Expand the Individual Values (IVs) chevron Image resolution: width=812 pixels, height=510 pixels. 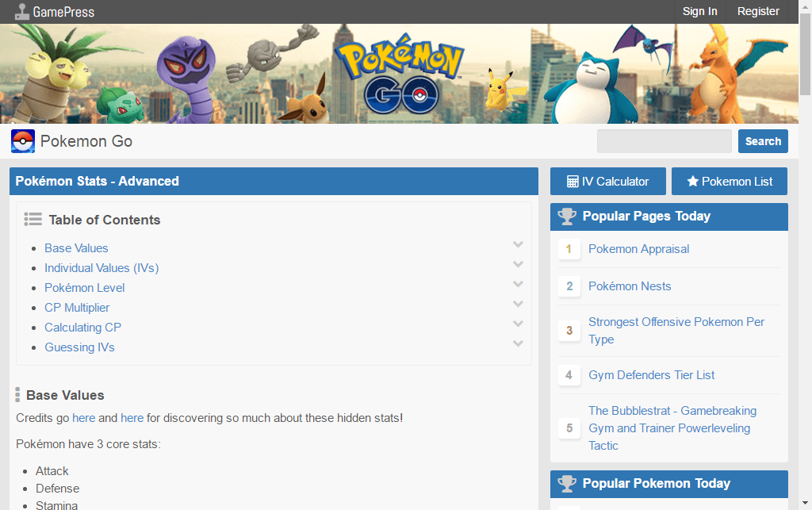(518, 264)
